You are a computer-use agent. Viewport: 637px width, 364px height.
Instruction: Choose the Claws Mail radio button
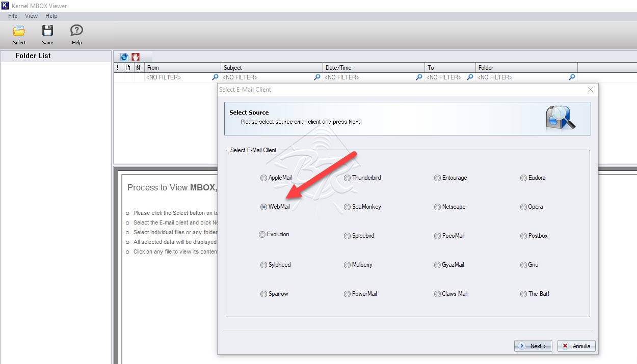437,294
